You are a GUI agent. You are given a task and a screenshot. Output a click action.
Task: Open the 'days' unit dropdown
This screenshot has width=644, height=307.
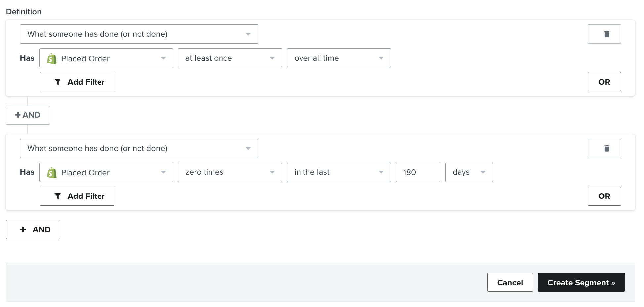coord(468,172)
